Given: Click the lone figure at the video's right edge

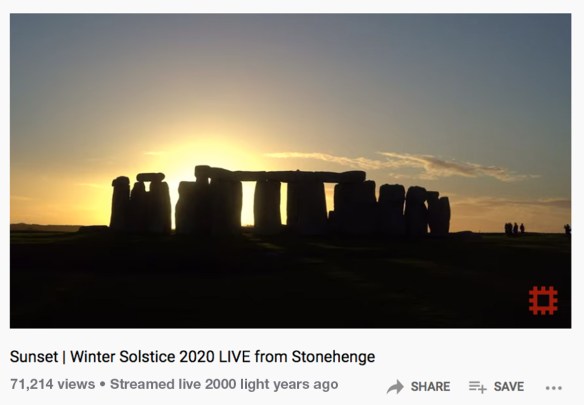Looking at the screenshot, I should tap(567, 230).
